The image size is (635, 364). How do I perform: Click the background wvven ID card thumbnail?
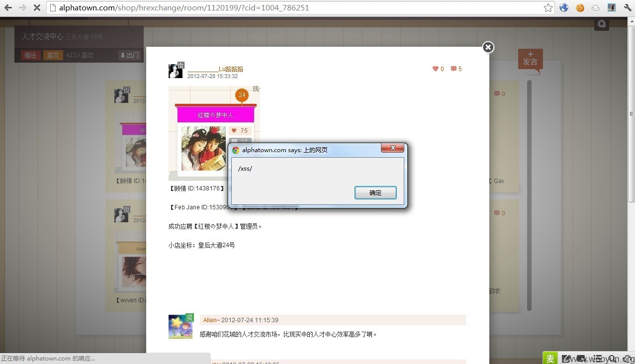click(130, 263)
